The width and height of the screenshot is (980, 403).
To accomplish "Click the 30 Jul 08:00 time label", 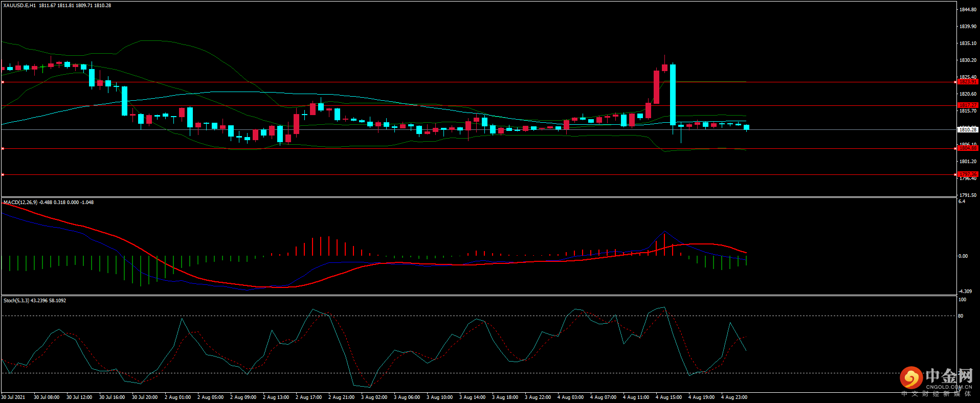I will tap(47, 397).
